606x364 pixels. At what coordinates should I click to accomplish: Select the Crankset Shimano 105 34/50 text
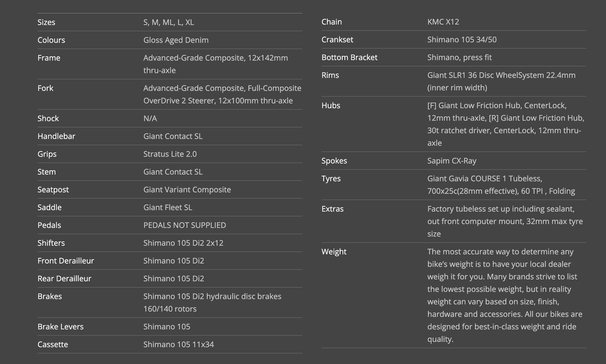pyautogui.click(x=462, y=40)
